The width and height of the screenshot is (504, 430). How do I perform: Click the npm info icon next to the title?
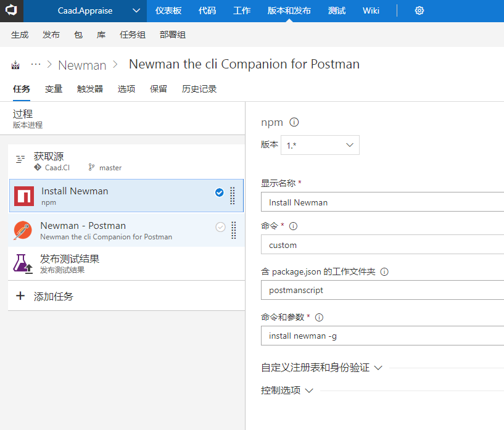click(294, 122)
